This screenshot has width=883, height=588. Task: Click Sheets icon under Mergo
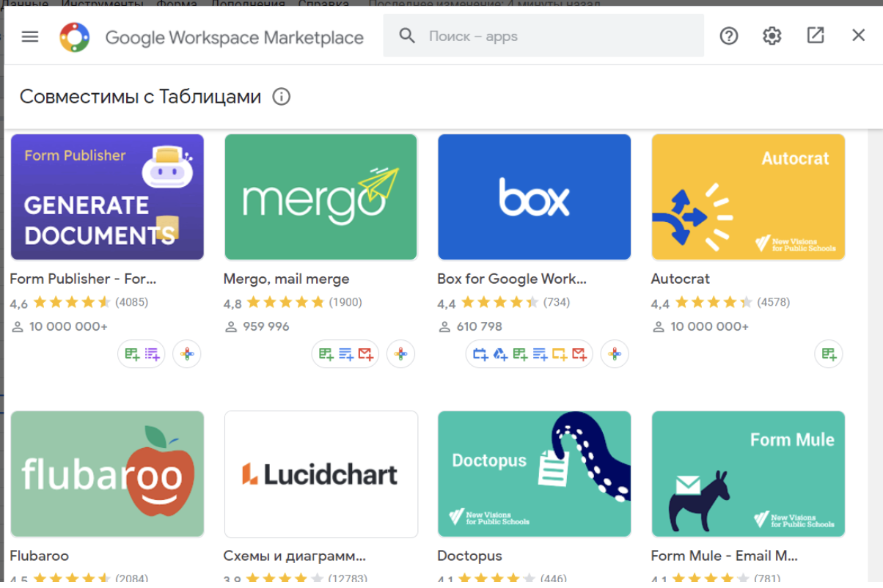(x=326, y=354)
